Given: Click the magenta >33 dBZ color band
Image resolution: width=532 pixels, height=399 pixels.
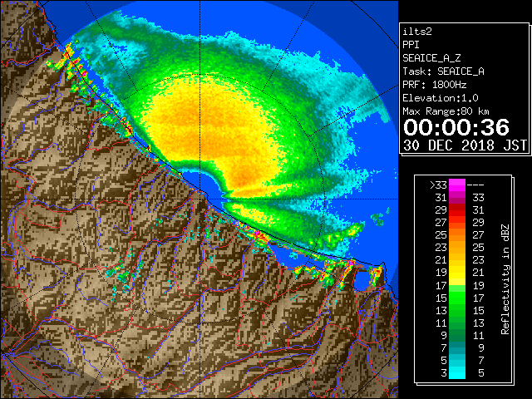Looking at the screenshot, I should [x=457, y=185].
